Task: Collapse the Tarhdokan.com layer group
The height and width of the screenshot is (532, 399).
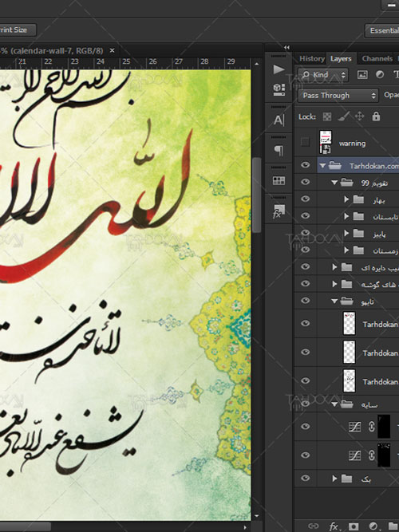Action: (x=322, y=166)
